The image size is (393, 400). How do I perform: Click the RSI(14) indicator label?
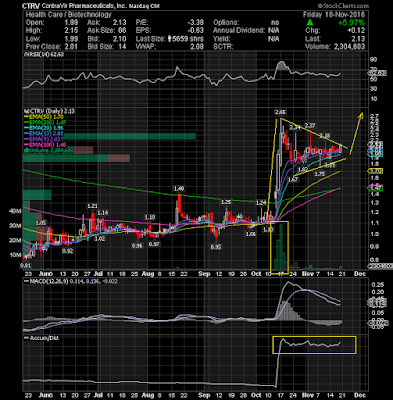pyautogui.click(x=43, y=54)
